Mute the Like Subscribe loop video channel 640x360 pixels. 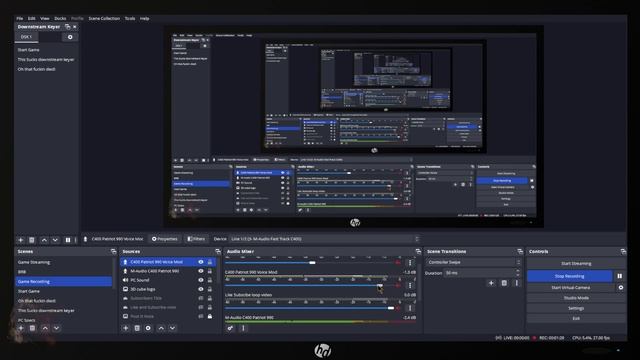(398, 308)
